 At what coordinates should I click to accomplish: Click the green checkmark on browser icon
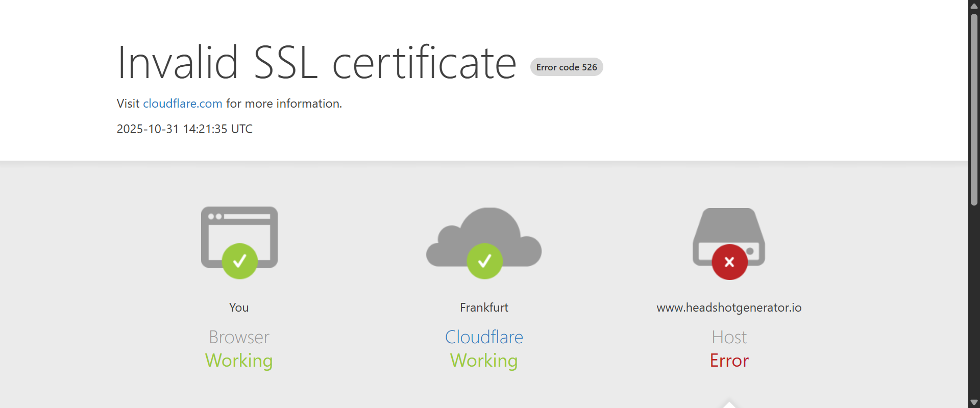tap(239, 261)
